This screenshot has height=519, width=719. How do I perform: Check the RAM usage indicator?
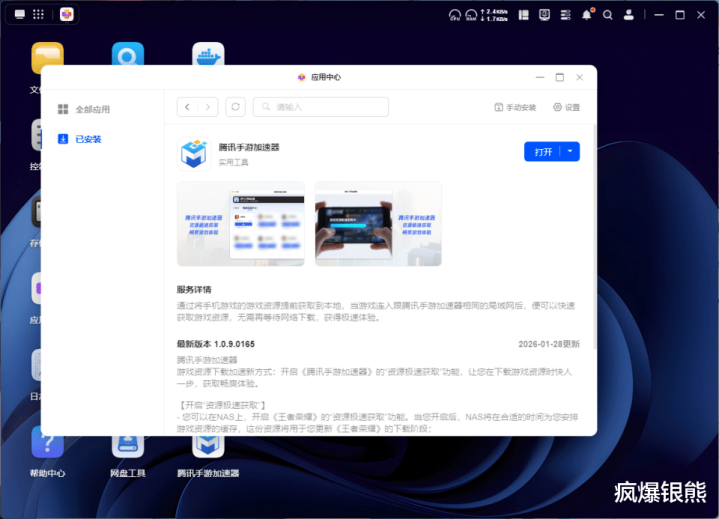click(471, 15)
